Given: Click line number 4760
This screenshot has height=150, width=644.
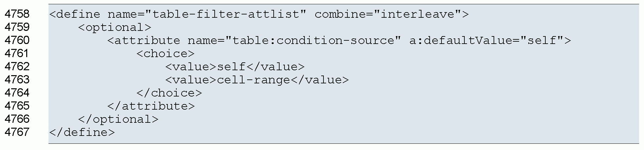Looking at the screenshot, I should pos(17,40).
